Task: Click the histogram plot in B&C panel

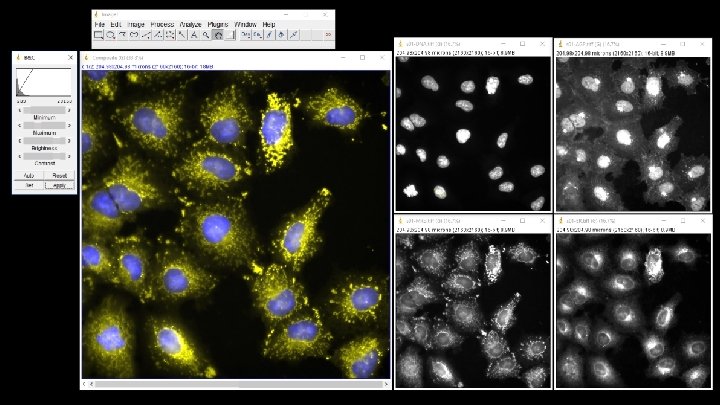Action: click(x=44, y=82)
